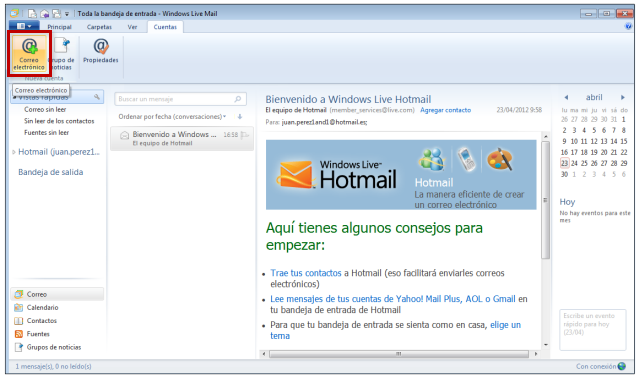Click the abril month header
The image size is (640, 378).
[x=594, y=97]
